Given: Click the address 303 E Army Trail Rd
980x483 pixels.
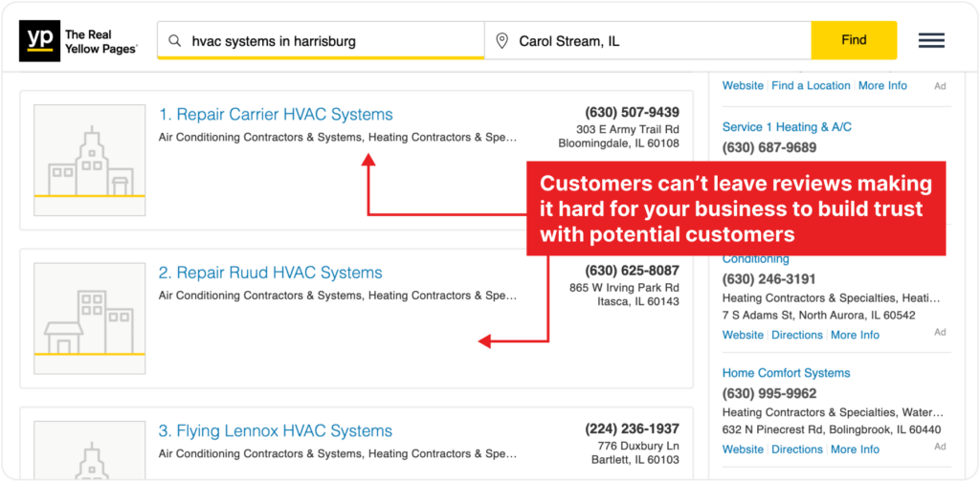Looking at the screenshot, I should [628, 130].
